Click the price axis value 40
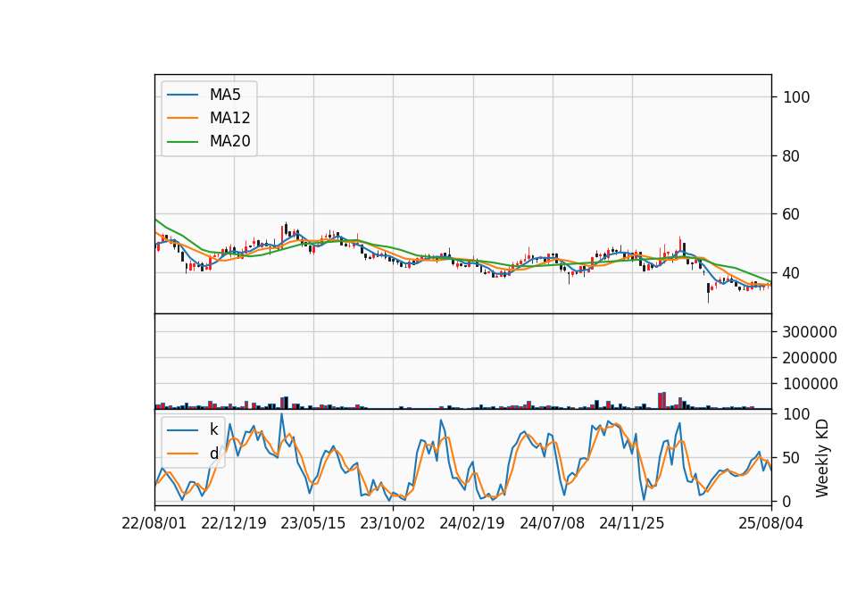The image size is (857, 616). click(x=791, y=273)
